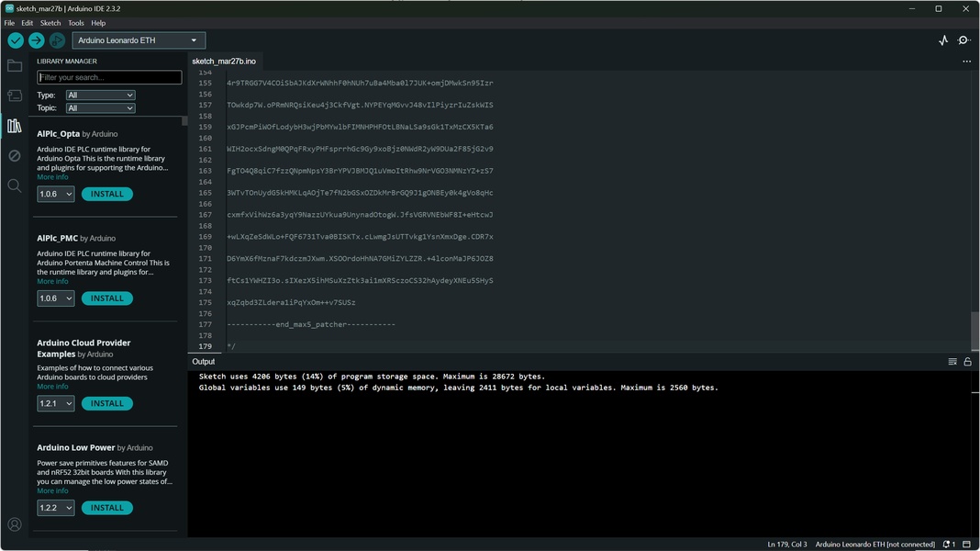
Task: Open More info for Arduino Low Power
Action: 52,491
